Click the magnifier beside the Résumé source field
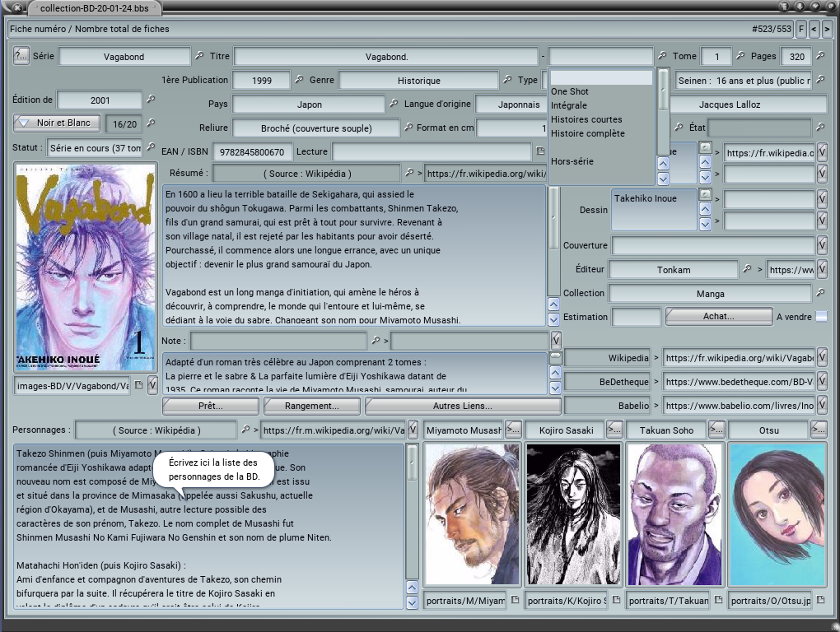This screenshot has height=632, width=840. click(x=409, y=173)
